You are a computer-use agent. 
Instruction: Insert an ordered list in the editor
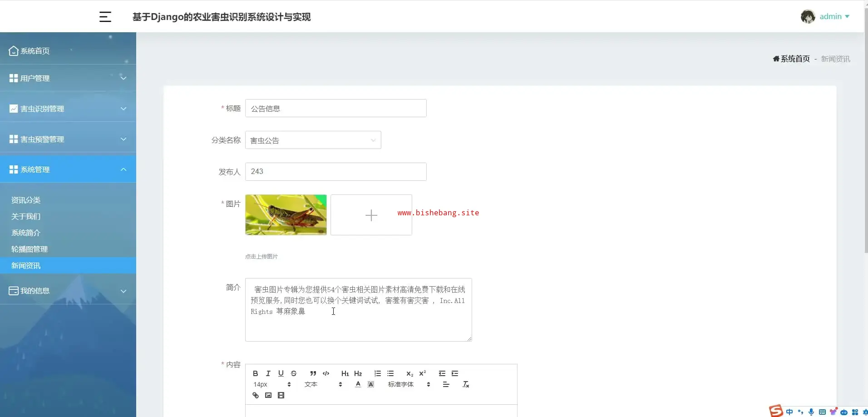tap(377, 373)
